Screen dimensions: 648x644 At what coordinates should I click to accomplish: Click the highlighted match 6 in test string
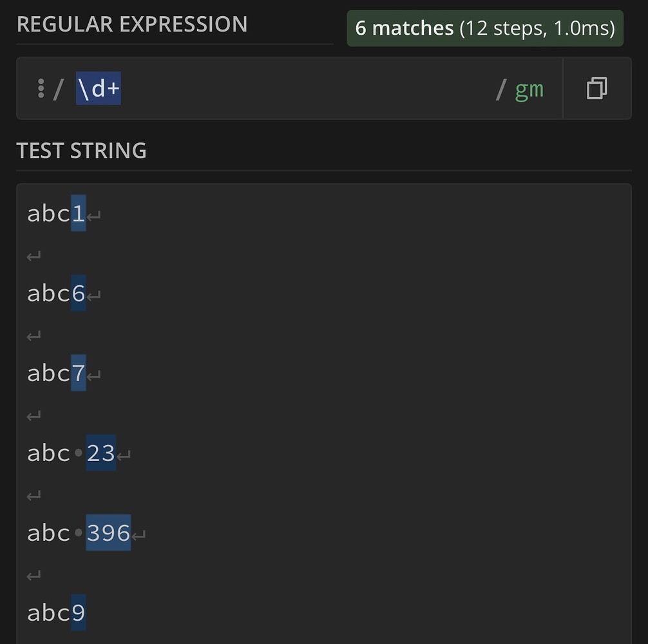click(x=79, y=293)
